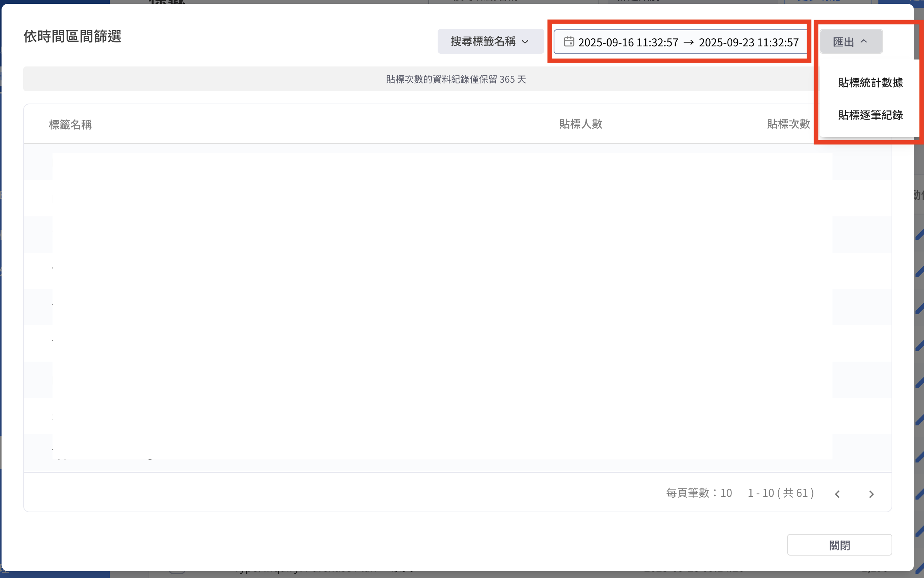
Task: Click the 貼標次數 column header
Action: tap(788, 124)
